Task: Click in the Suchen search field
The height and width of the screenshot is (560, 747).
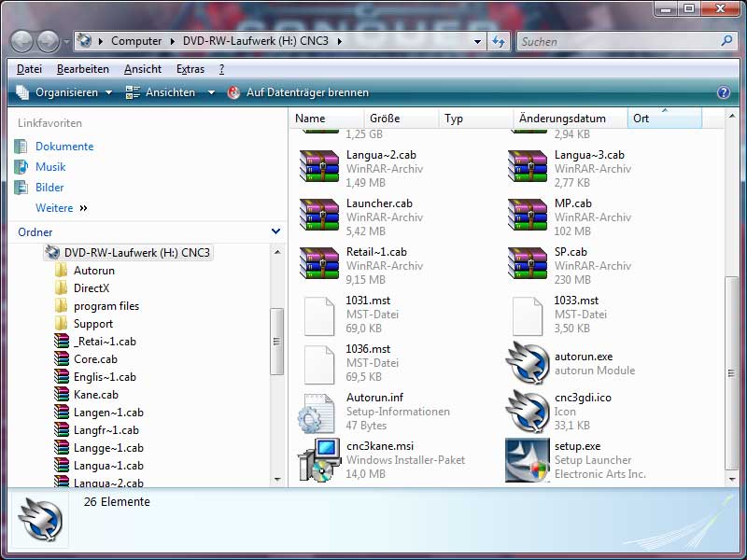Action: coord(616,42)
